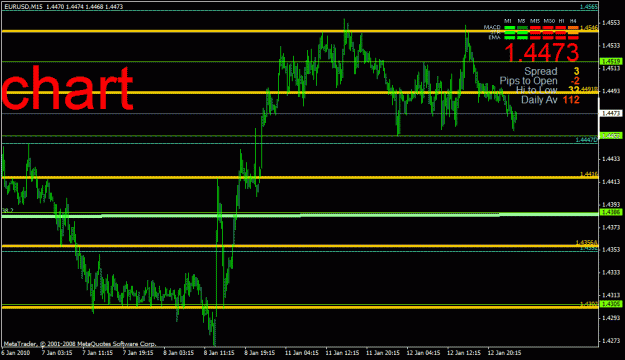Click the M15 timeframe column header
Viewport: 625px width, 360px height.
point(535,21)
